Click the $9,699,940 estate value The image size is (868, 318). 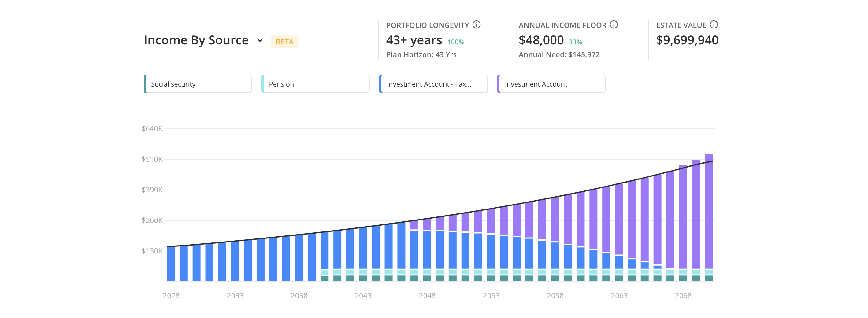[x=687, y=40]
